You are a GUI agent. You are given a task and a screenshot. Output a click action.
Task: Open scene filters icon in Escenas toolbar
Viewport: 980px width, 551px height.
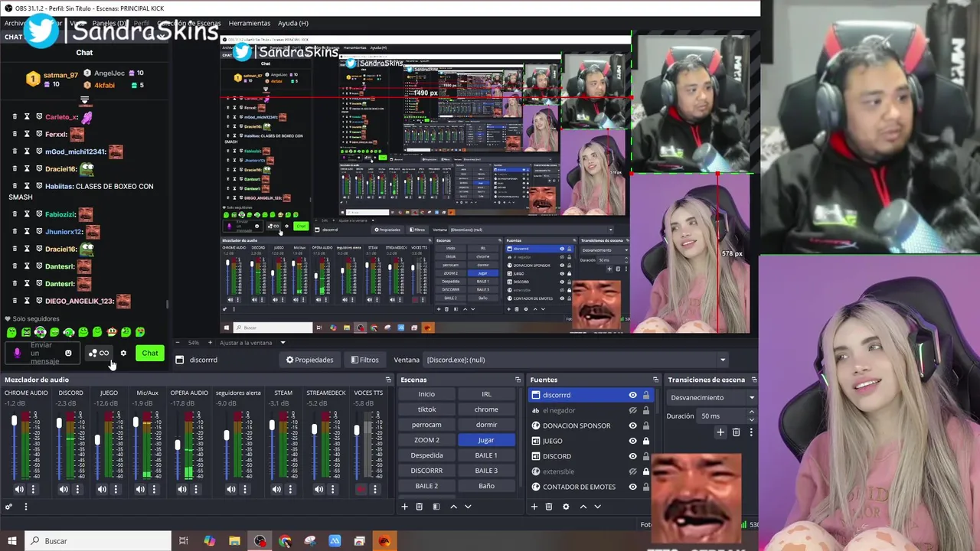pyautogui.click(x=436, y=507)
